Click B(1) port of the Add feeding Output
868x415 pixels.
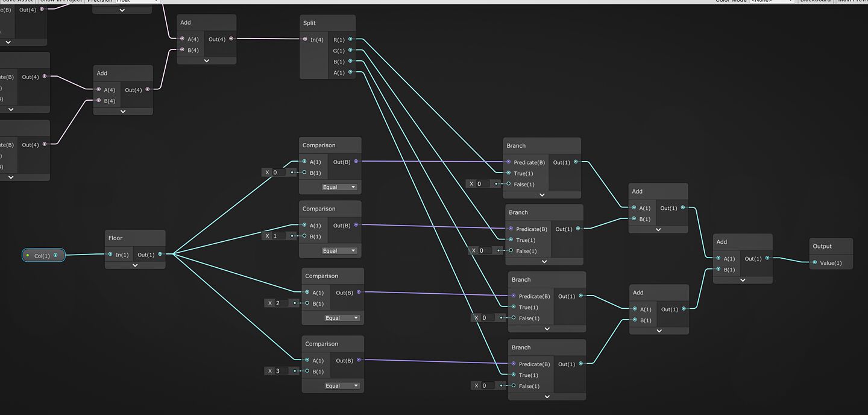pos(719,269)
